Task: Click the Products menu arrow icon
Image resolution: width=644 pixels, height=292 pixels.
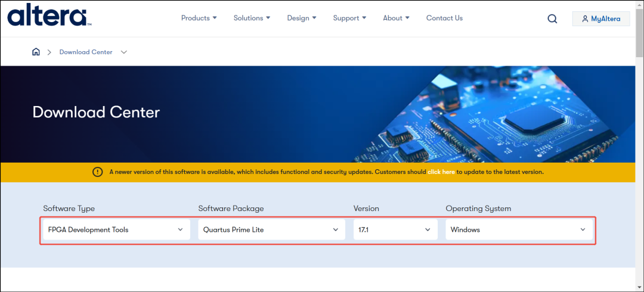Action: pyautogui.click(x=215, y=18)
